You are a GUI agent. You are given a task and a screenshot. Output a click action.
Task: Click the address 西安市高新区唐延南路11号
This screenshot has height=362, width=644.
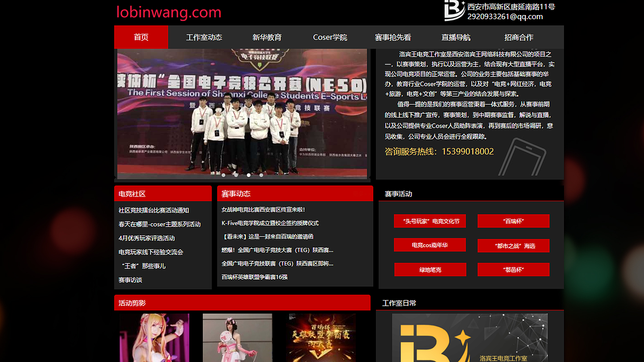pos(511,7)
